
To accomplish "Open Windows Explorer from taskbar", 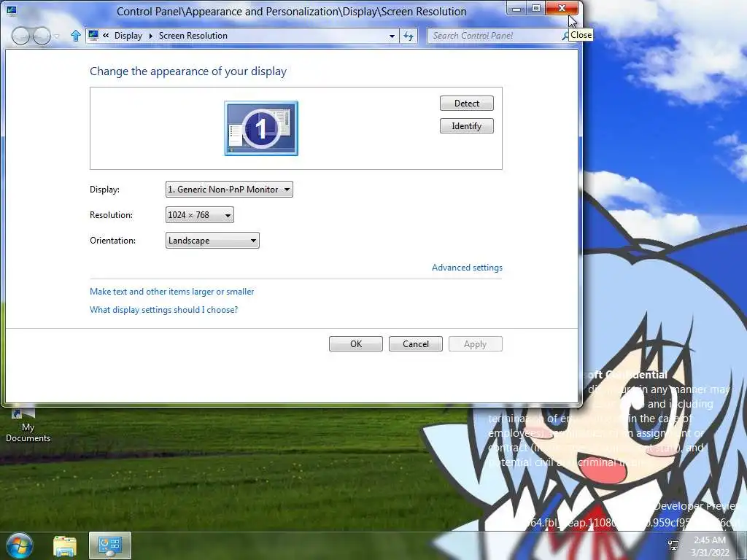I will click(x=65, y=546).
